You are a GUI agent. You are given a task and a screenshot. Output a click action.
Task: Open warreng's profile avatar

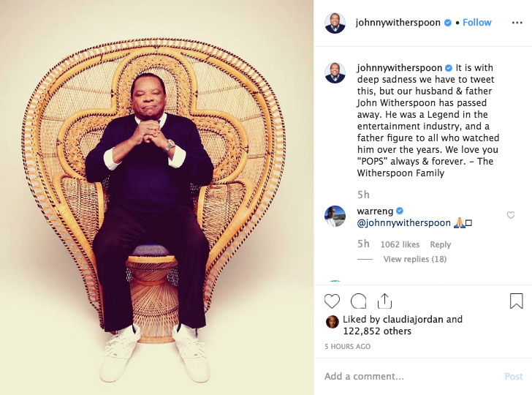tap(335, 216)
